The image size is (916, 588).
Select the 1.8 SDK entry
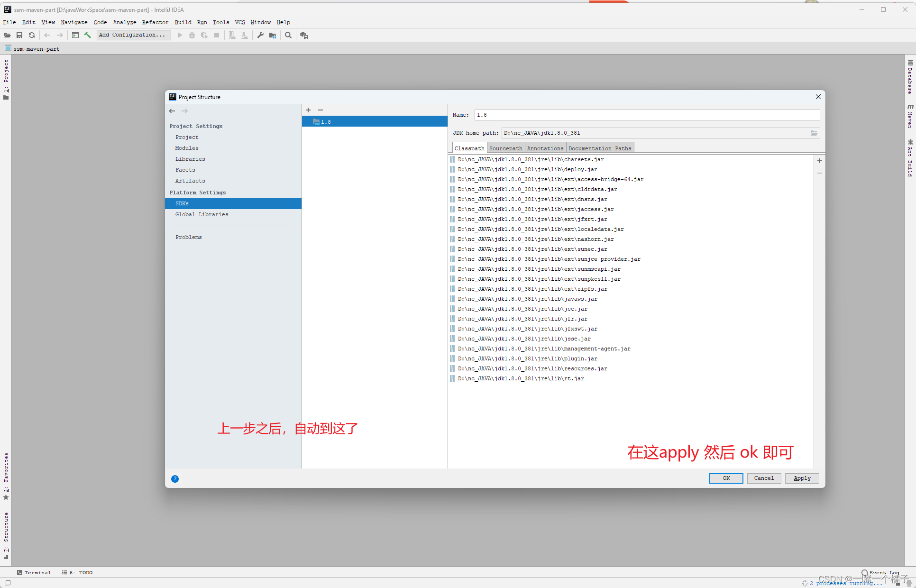tap(375, 122)
